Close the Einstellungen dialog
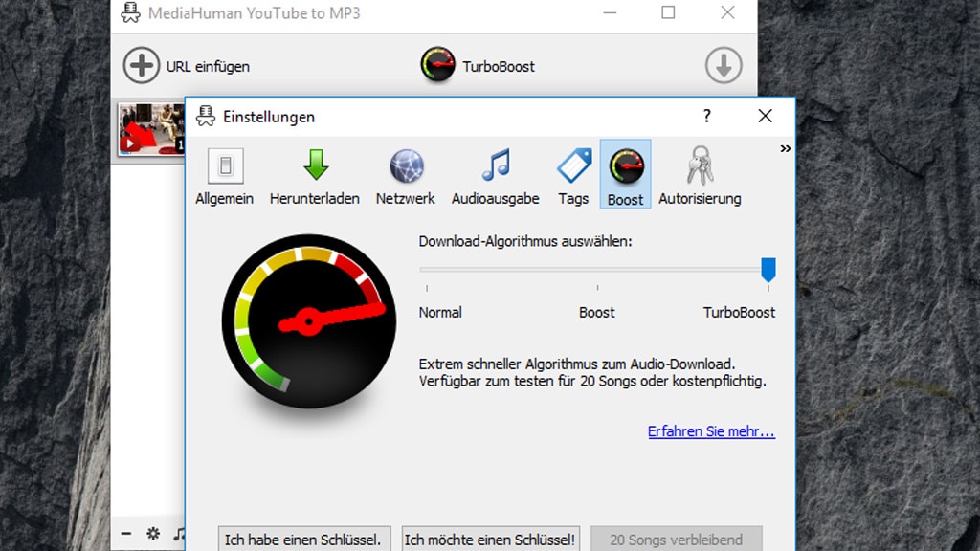This screenshot has height=551, width=980. (765, 116)
